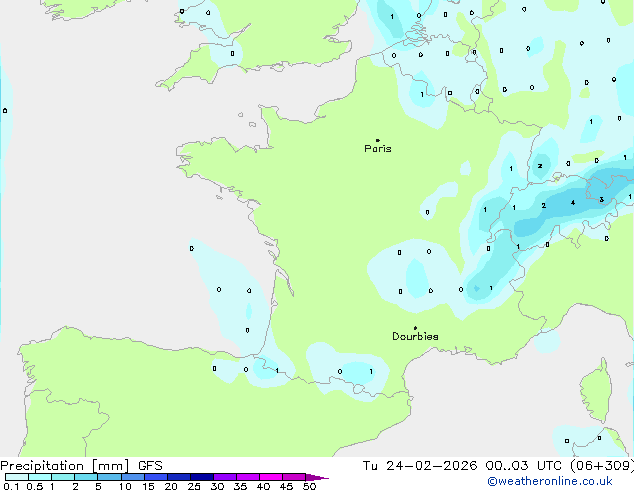
Task: Click the Paris location dot
Action: pyautogui.click(x=378, y=140)
